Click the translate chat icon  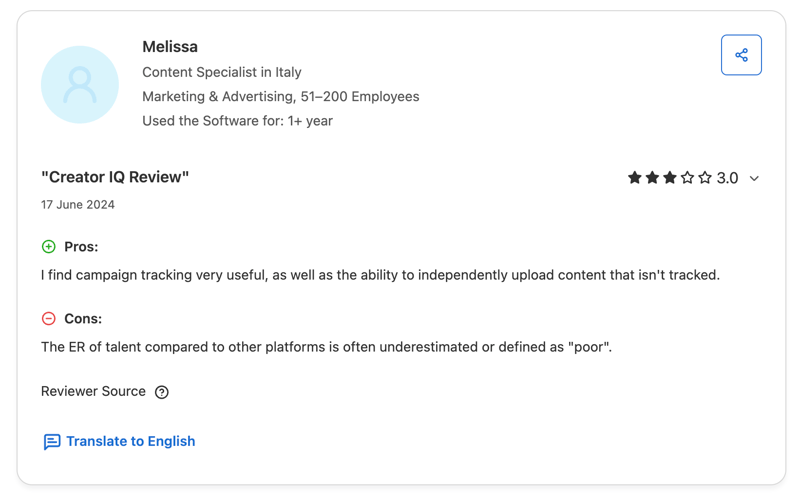point(52,441)
